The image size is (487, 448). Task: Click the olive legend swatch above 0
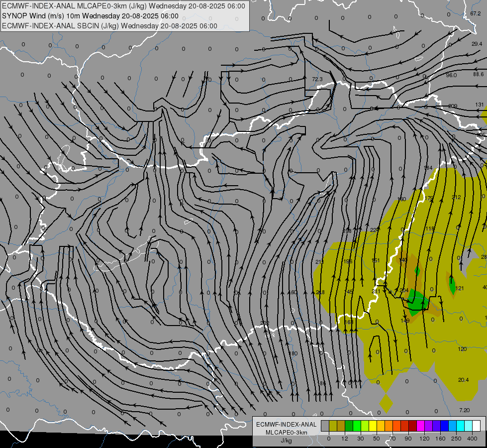[333, 426]
